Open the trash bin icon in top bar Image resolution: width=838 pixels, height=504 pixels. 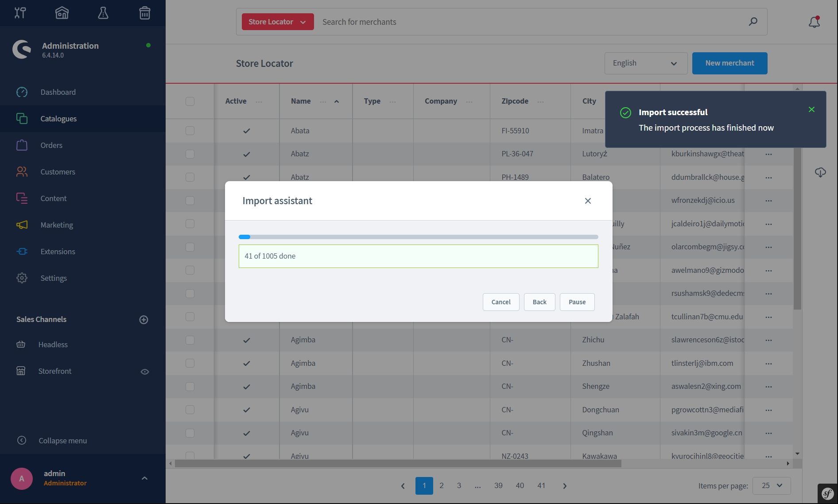coord(144,13)
